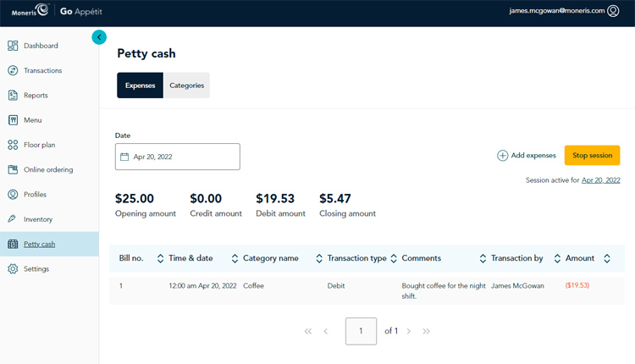Open Menu section in sidebar

(x=33, y=120)
